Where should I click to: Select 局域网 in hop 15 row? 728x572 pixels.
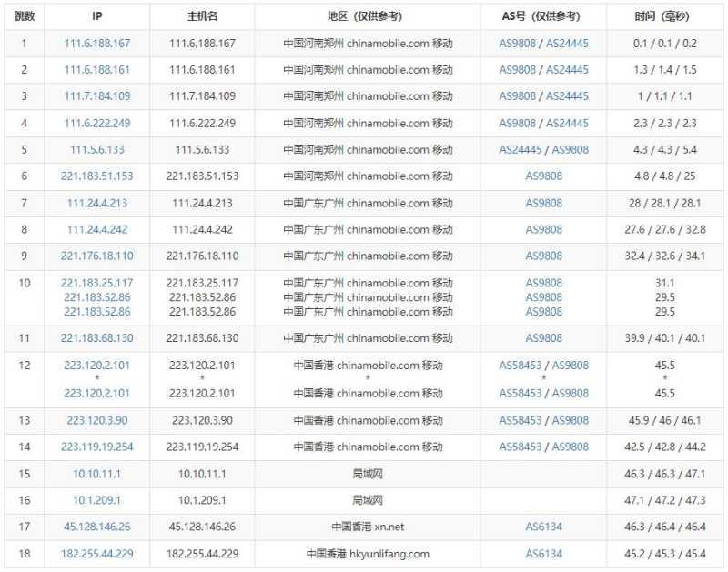pyautogui.click(x=368, y=474)
